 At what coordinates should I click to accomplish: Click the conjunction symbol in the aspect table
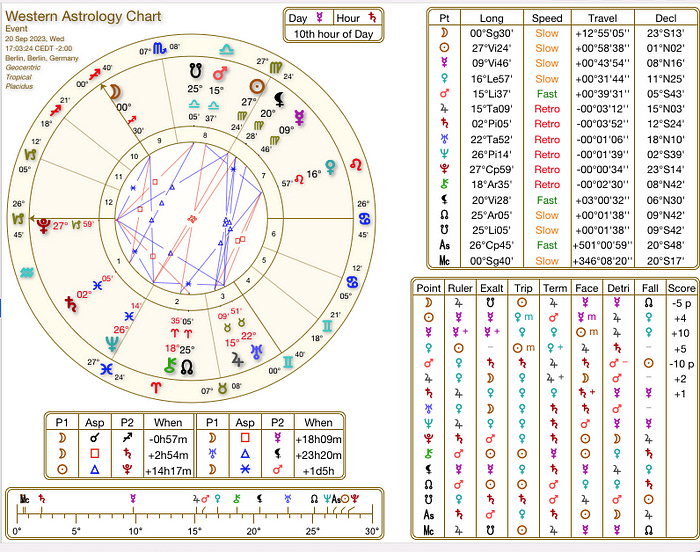(95, 438)
